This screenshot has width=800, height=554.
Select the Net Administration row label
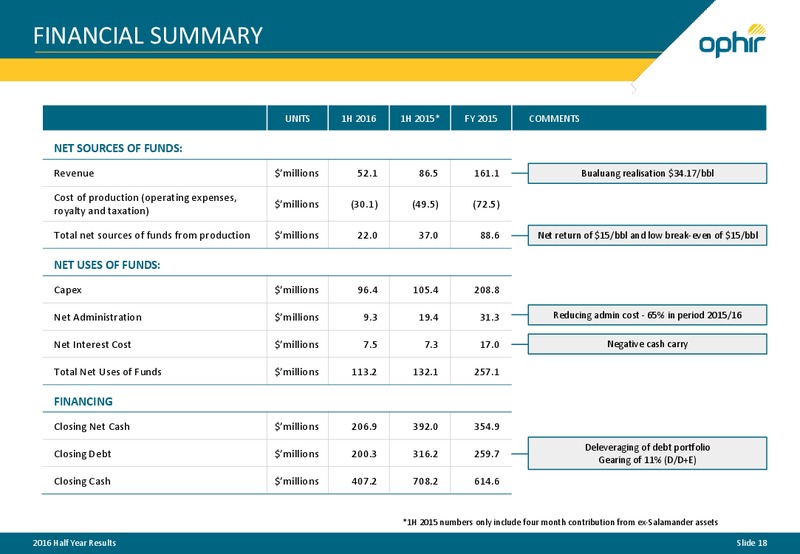tap(97, 317)
